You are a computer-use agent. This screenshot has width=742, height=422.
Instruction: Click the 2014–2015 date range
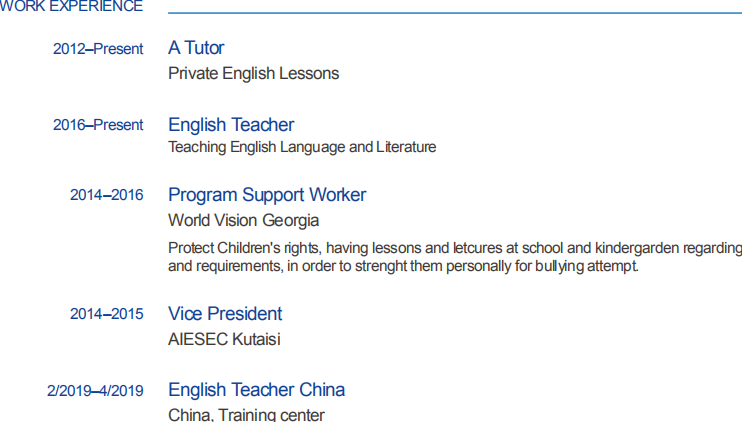click(x=106, y=314)
